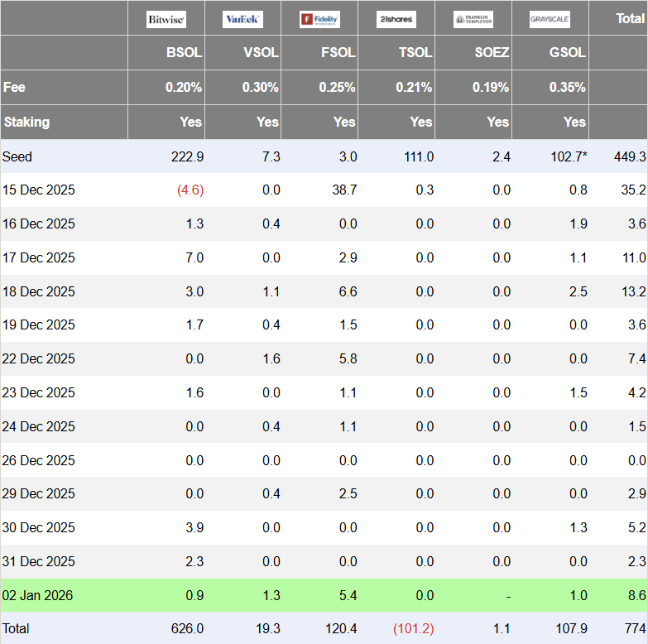Click the BSOL total 626.0 cell
This screenshot has height=644, width=648.
[x=187, y=629]
